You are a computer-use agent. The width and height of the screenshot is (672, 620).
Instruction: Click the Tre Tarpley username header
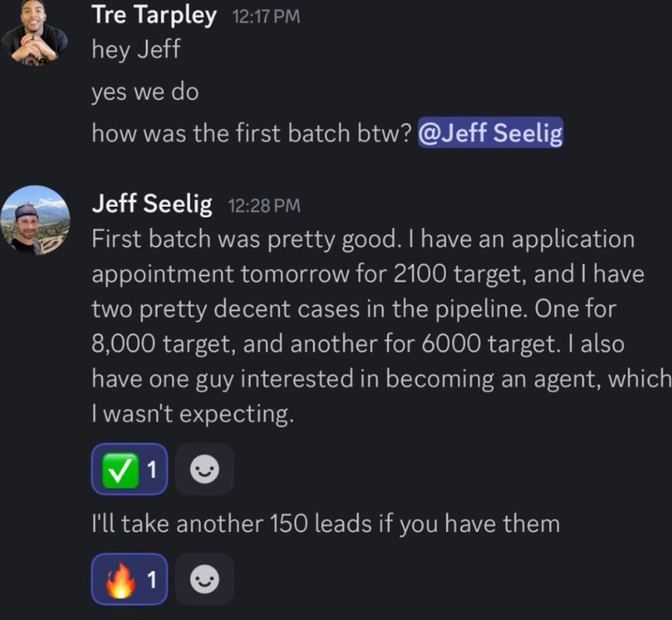point(154,15)
